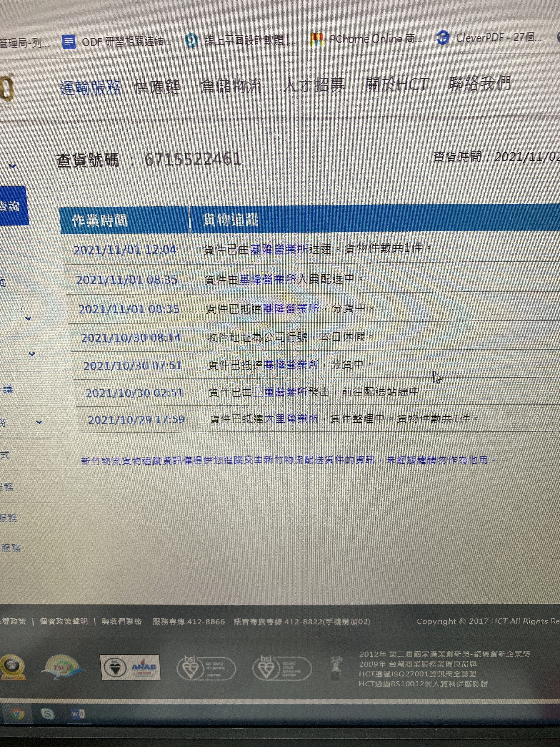560x747 pixels.
Task: Click the 查貨時間 timestamp
Action: 496,157
